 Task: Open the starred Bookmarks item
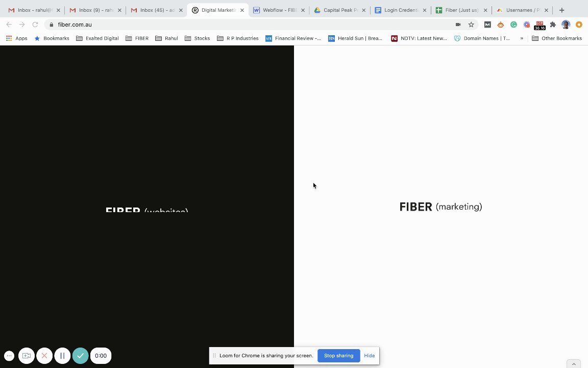coord(52,38)
